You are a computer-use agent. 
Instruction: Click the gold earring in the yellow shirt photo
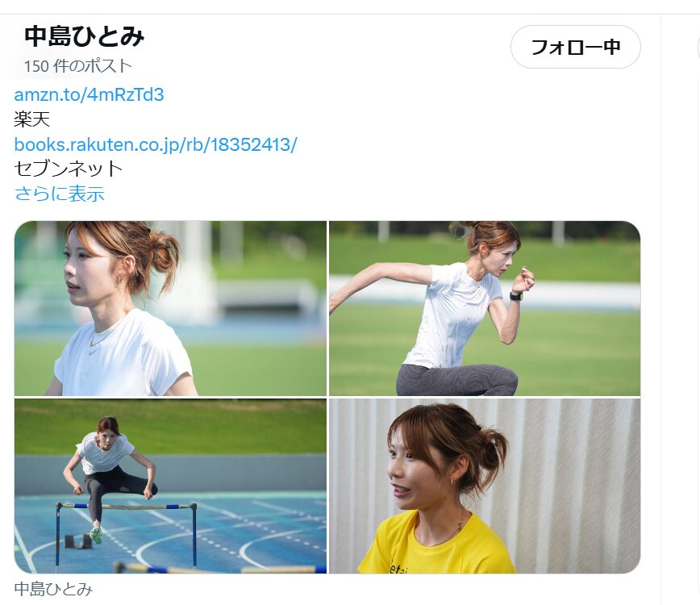pyautogui.click(x=453, y=482)
